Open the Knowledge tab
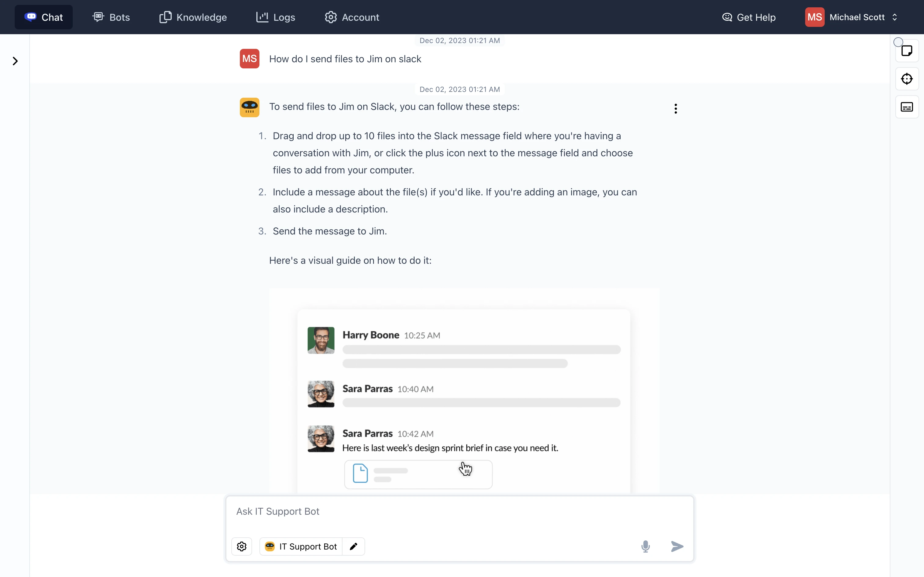Screen dimensions: 924x577 193,17
